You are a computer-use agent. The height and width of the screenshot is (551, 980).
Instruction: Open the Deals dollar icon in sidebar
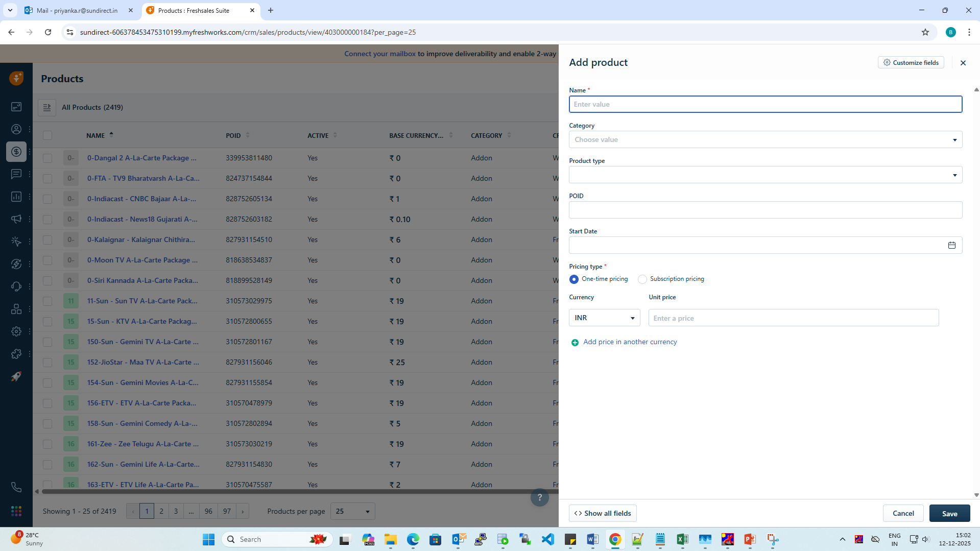coord(16,152)
